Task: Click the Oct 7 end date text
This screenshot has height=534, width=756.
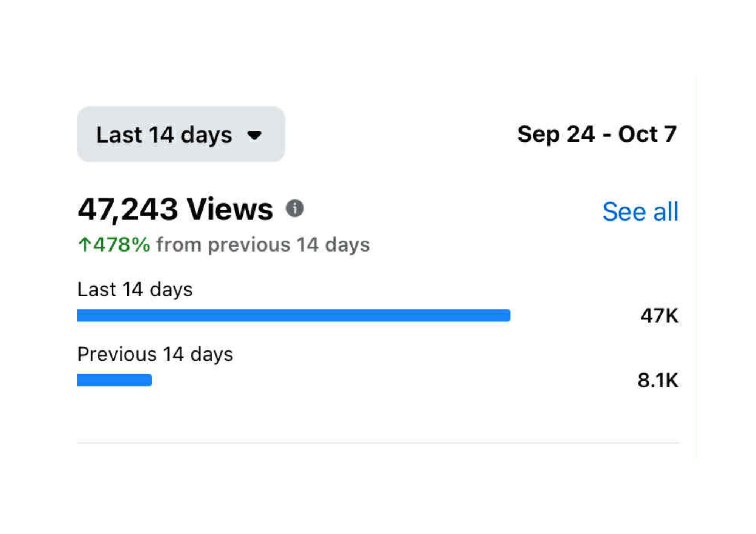Action: [x=647, y=134]
